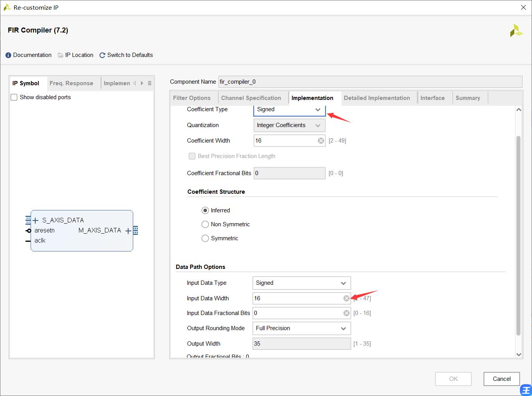
Task: Click the M_AXIS_DATA bus interface pin icon
Action: pos(136,231)
